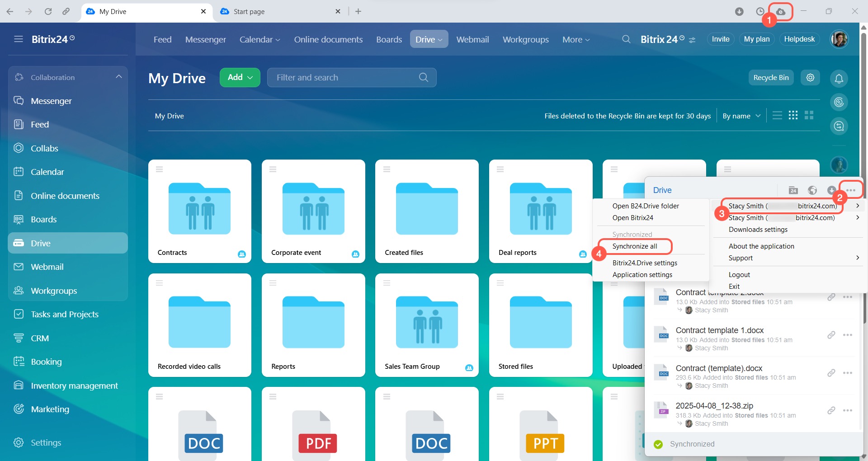Screen dimensions: 868x461
Task: Open Online documents in top navigation
Action: click(x=328, y=39)
